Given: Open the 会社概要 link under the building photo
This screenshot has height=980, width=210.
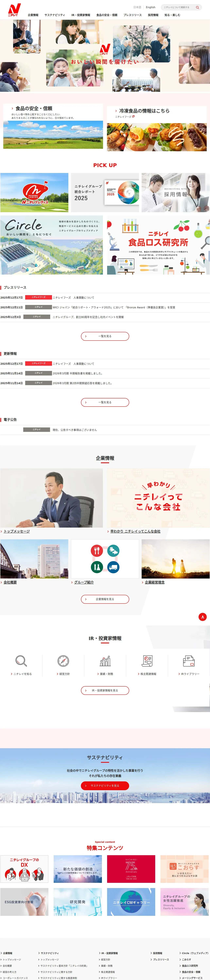Looking at the screenshot, I should (10, 582).
